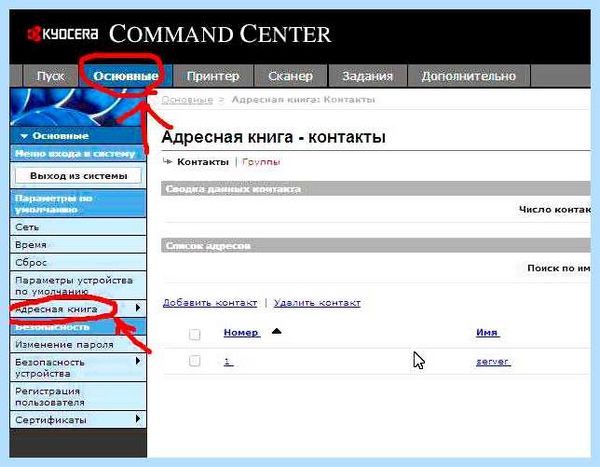This screenshot has height=467, width=600.
Task: Click Выход из системы button
Action: [x=78, y=176]
